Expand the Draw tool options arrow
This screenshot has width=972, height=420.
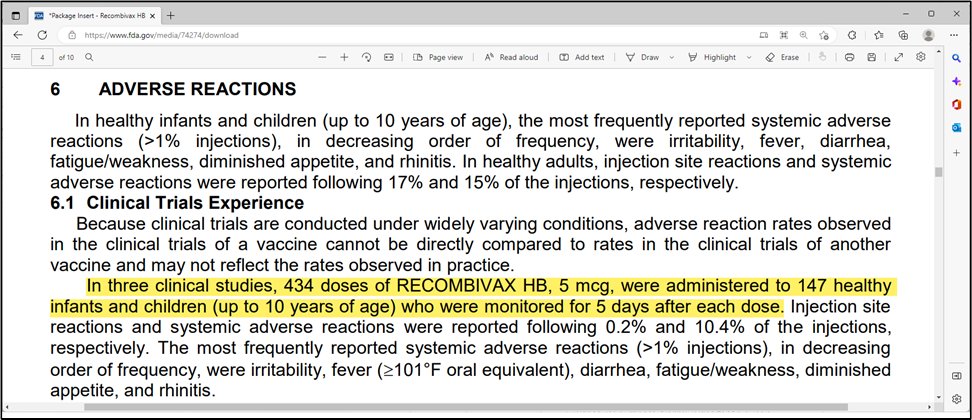pos(670,58)
